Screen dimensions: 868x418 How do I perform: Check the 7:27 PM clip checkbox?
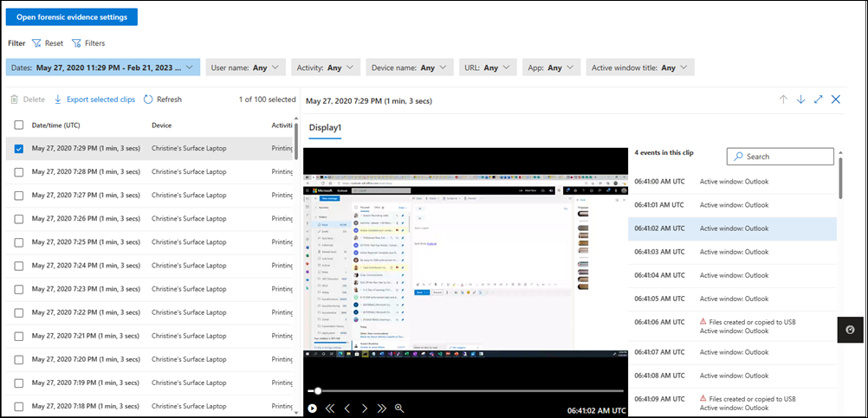19,196
